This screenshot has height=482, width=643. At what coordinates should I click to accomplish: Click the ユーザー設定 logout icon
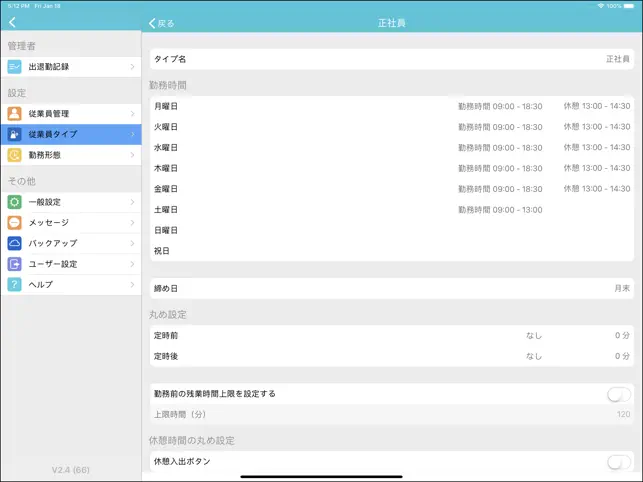pos(14,264)
